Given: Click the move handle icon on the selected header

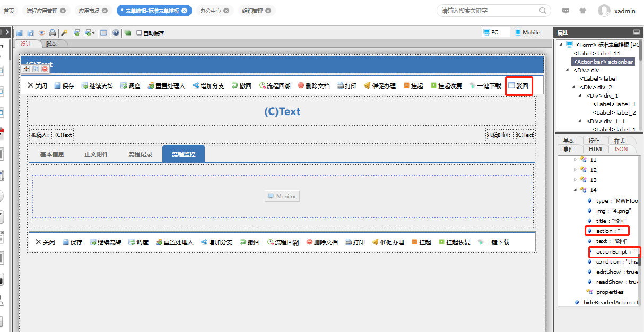Looking at the screenshot, I should 27,69.
